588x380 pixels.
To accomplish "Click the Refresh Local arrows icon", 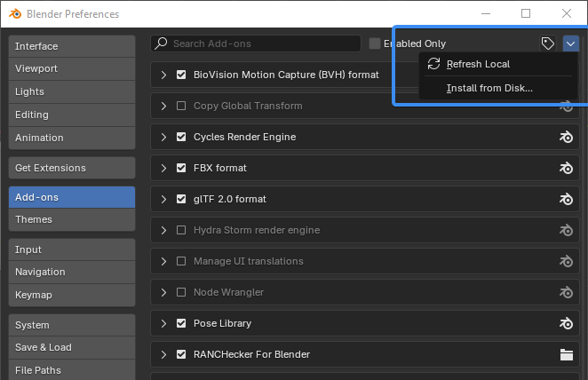I will (x=433, y=64).
